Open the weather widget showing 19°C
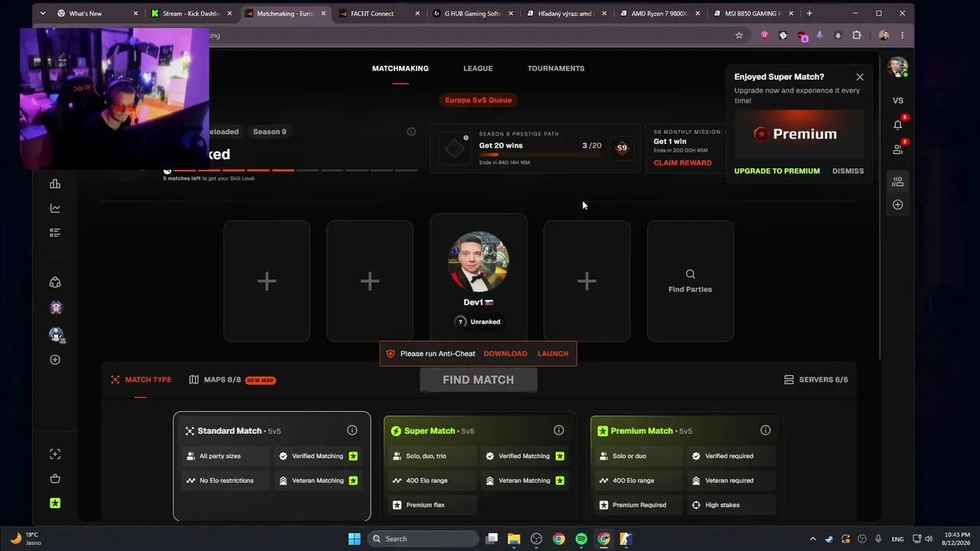980x551 pixels. [x=24, y=539]
